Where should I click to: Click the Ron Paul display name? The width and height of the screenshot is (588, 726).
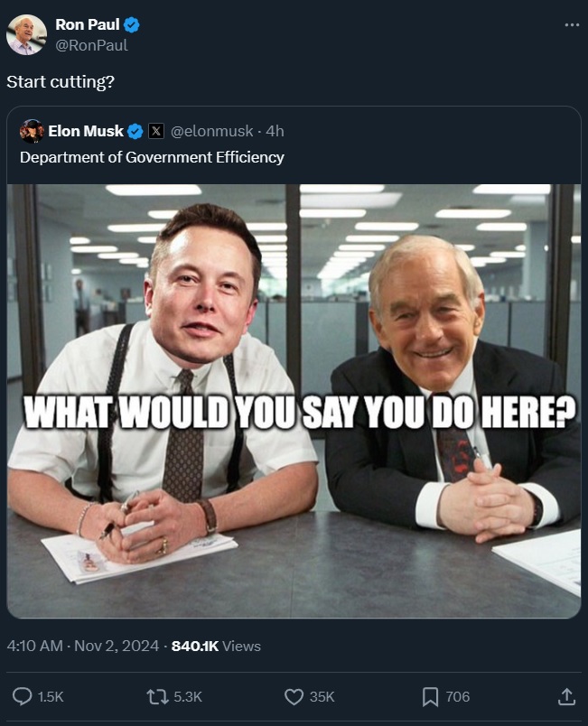click(x=88, y=24)
